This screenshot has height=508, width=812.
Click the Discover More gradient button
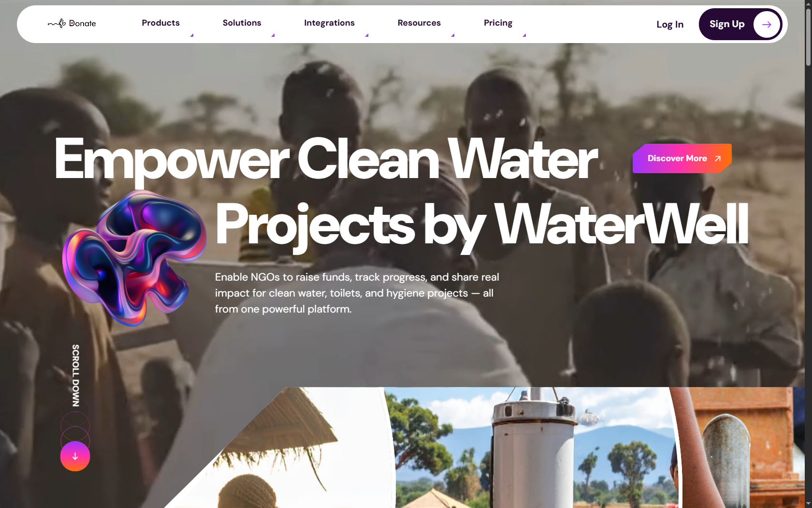(682, 158)
